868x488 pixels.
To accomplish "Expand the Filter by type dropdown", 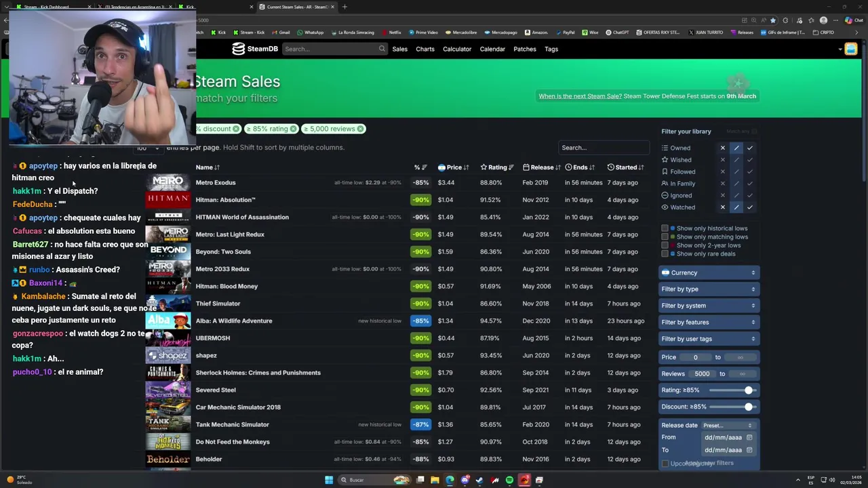I will pyautogui.click(x=709, y=289).
